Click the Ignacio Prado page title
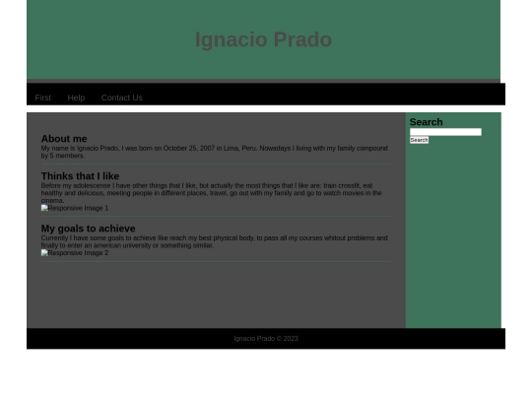This screenshot has width=532, height=399. tap(263, 39)
